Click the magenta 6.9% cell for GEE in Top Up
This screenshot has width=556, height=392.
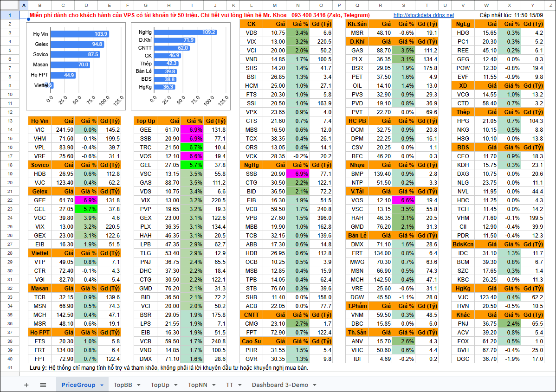(x=192, y=130)
